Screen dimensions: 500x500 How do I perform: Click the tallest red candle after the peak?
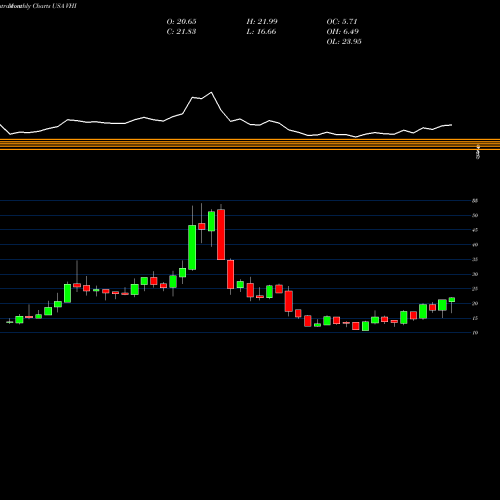pyautogui.click(x=221, y=234)
